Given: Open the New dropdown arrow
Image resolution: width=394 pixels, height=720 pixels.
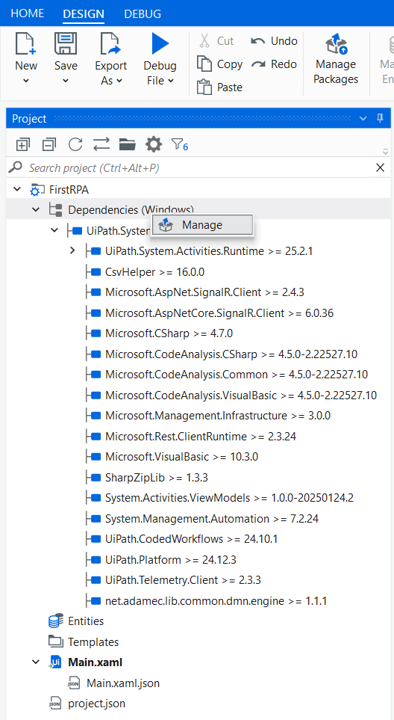Looking at the screenshot, I should pos(26,81).
